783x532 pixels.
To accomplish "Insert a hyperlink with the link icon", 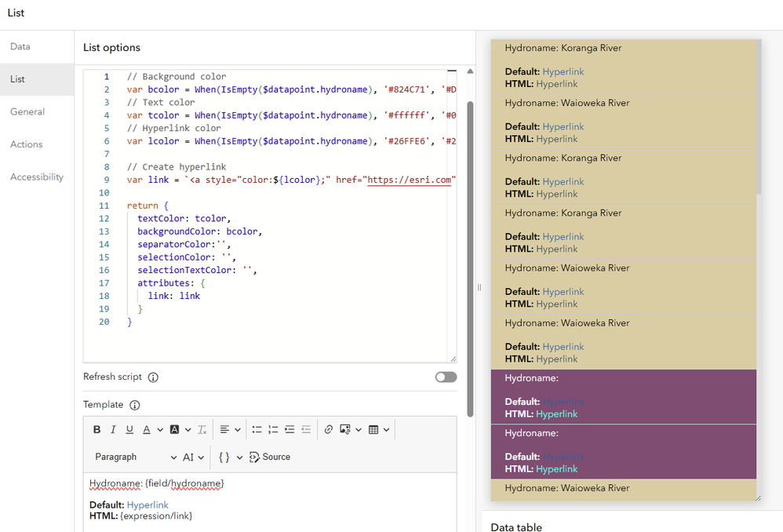I will pyautogui.click(x=328, y=429).
